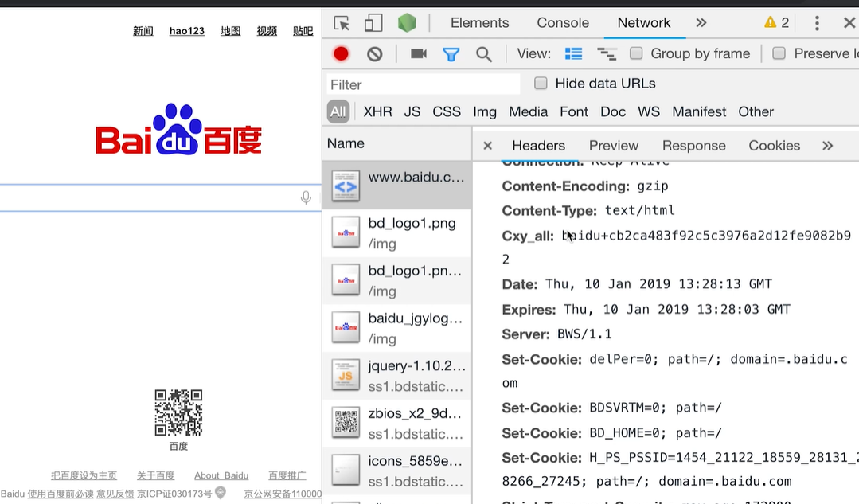Image resolution: width=859 pixels, height=504 pixels.
Task: Open the 地图 link
Action: pyautogui.click(x=231, y=31)
